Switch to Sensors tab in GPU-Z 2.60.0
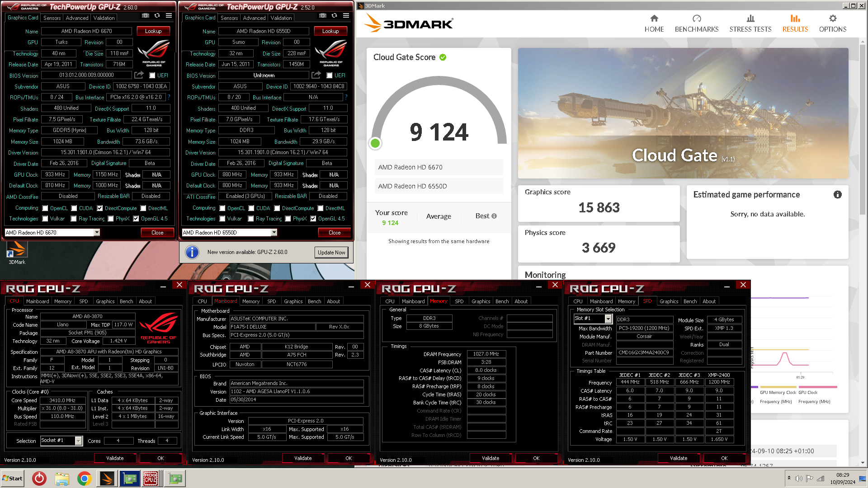Screen dimensions: 868x488 [x=52, y=18]
